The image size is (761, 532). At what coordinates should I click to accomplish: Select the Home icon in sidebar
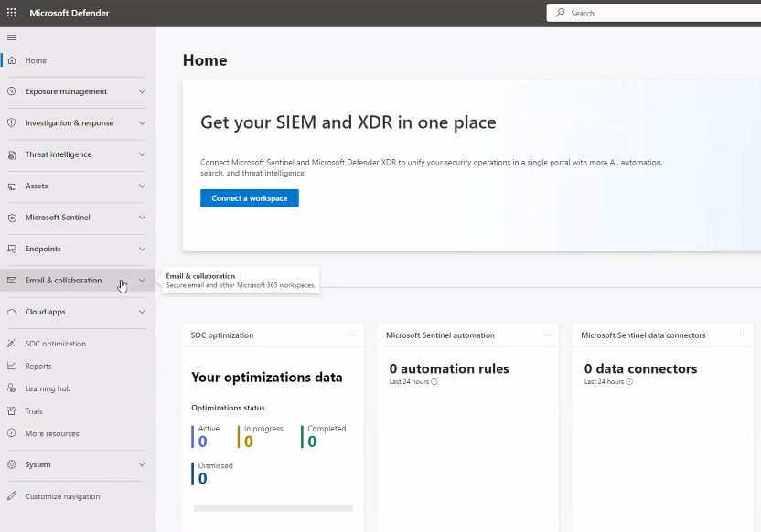(12, 60)
